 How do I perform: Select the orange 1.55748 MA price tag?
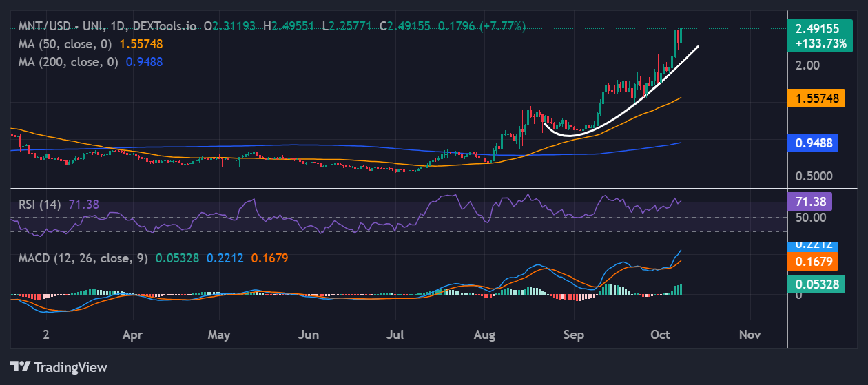(x=817, y=98)
